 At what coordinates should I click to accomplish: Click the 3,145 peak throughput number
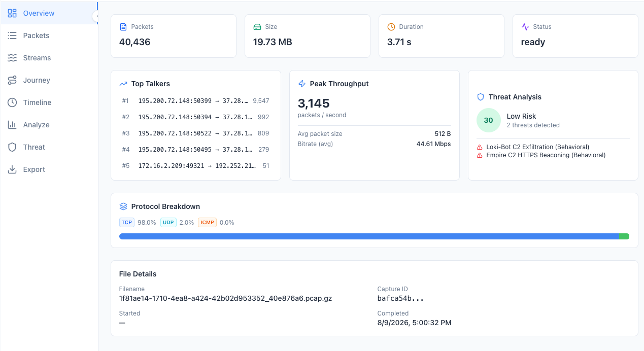tap(314, 103)
